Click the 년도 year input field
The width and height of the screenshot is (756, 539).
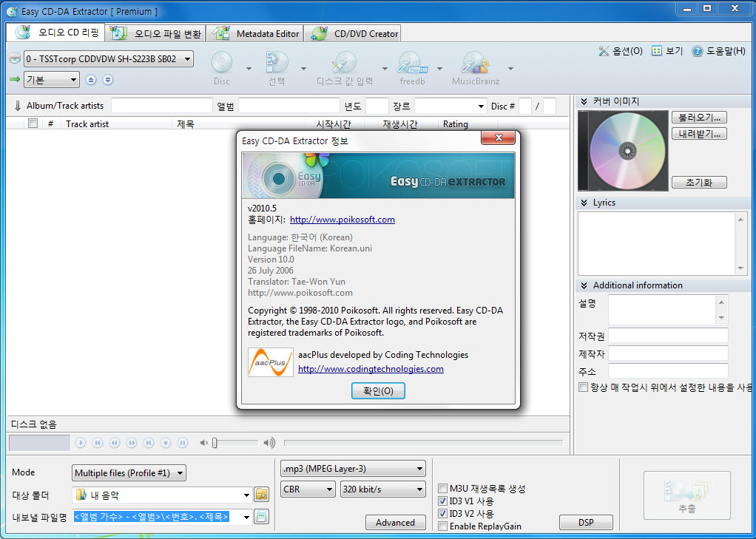pos(377,106)
